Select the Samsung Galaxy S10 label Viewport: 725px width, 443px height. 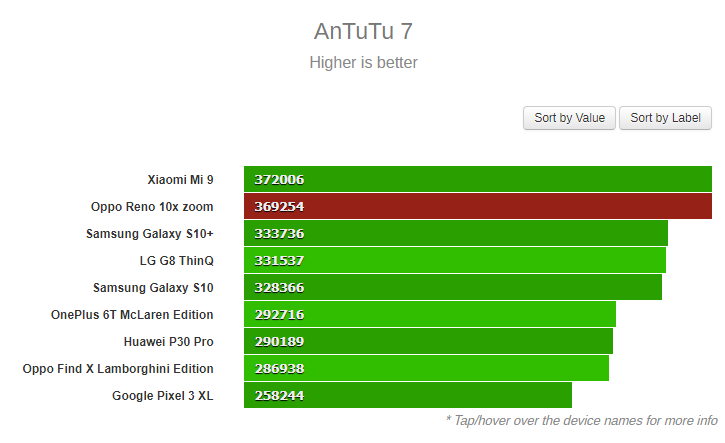click(153, 288)
